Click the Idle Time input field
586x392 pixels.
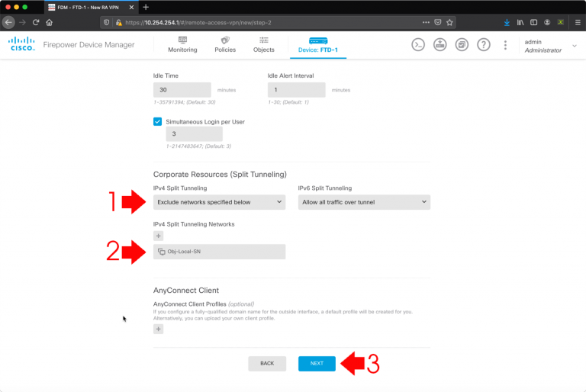coord(182,90)
